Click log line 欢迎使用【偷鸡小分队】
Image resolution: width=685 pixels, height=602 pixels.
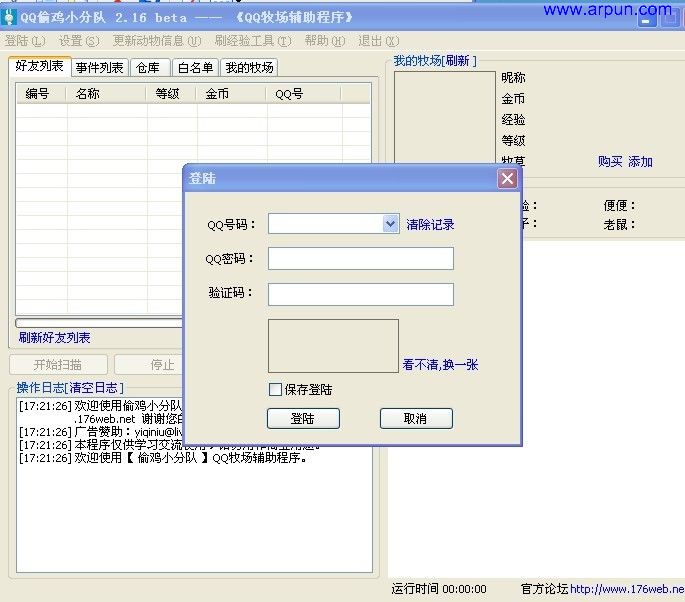point(163,458)
